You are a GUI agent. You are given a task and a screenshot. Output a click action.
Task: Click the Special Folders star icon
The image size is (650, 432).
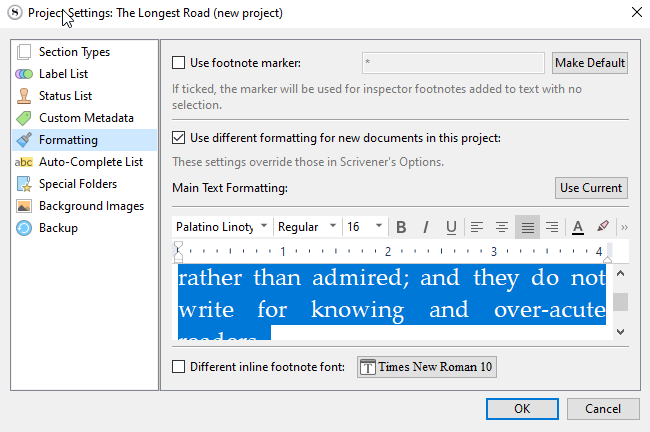pyautogui.click(x=24, y=184)
